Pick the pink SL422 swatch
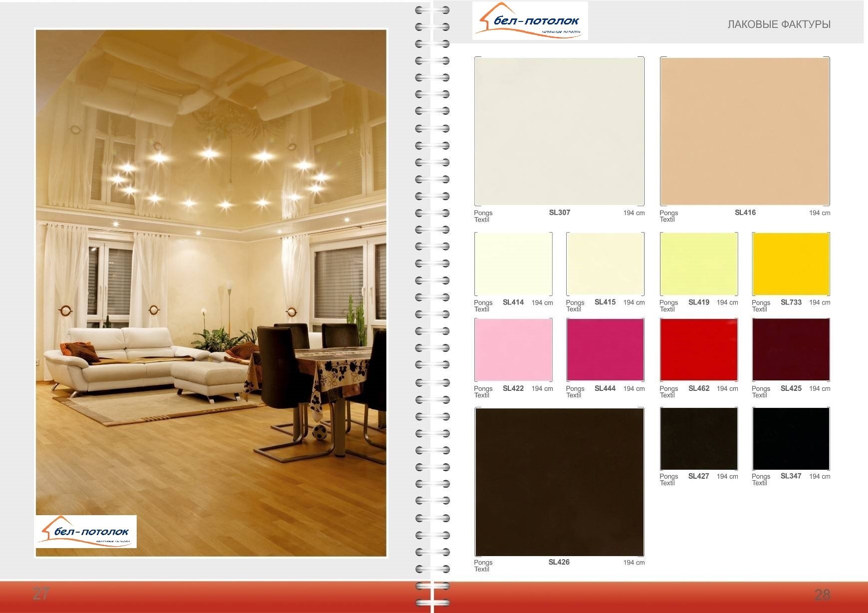This screenshot has width=868, height=613. [513, 350]
